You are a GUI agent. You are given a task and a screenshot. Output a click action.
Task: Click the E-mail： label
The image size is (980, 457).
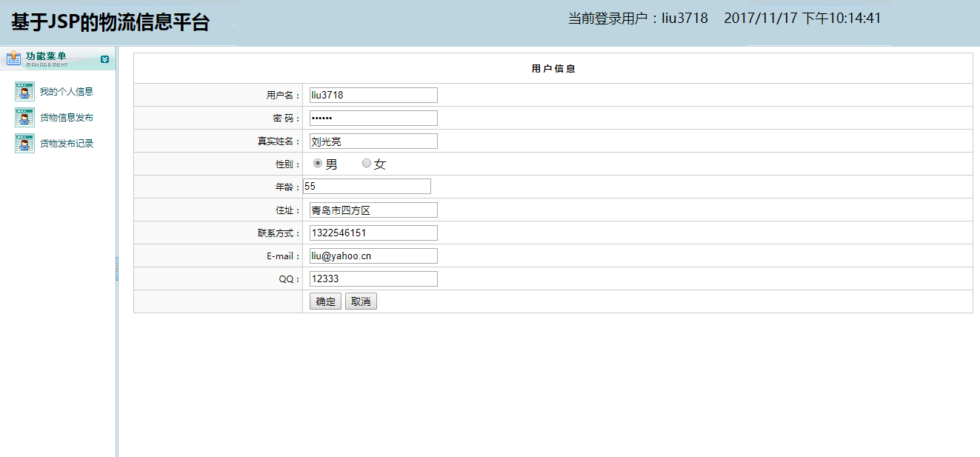[284, 256]
